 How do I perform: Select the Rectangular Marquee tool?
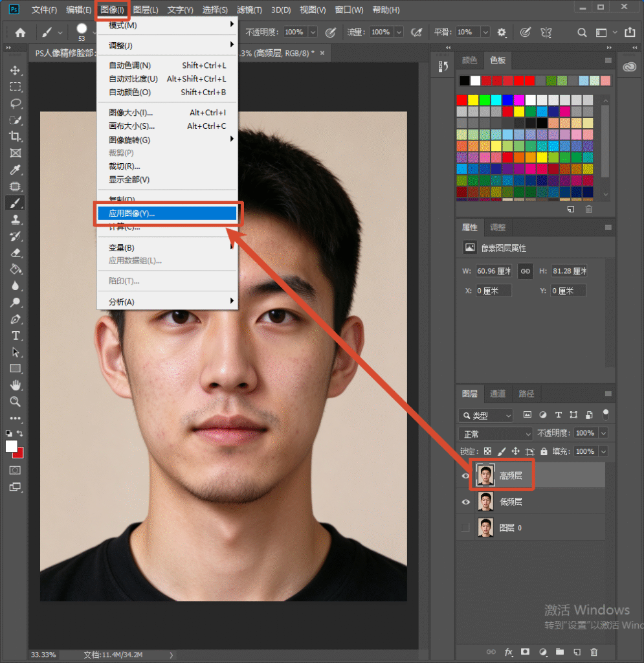click(x=16, y=87)
